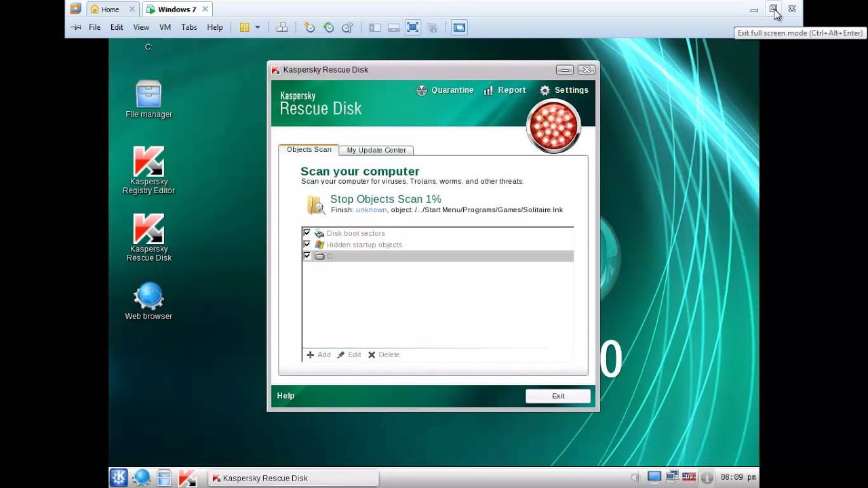
Task: Click the greyed unity mode toolbar icon
Action: pos(432,28)
